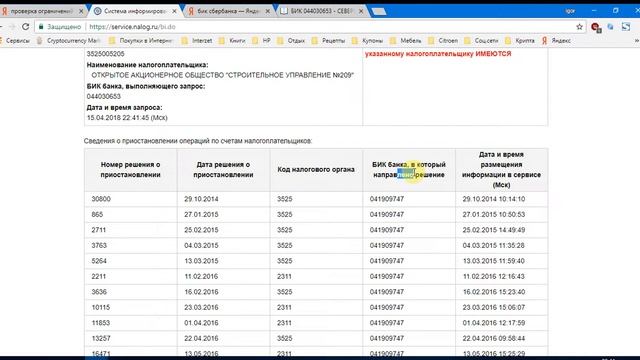The width and height of the screenshot is (640, 360).
Task: Open the 'Citroen' bookmark folder
Action: coord(443,41)
